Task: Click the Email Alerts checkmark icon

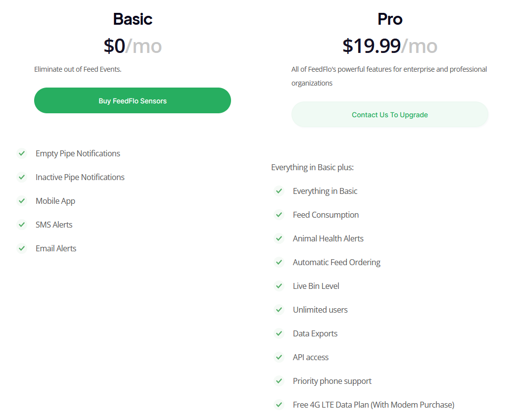Action: point(22,248)
